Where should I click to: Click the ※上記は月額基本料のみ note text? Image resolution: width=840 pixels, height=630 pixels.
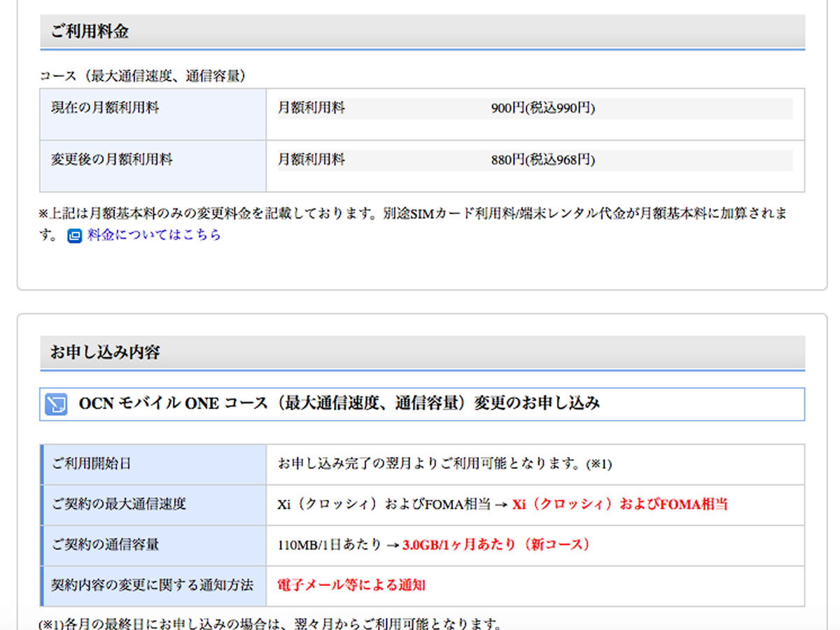click(x=413, y=224)
